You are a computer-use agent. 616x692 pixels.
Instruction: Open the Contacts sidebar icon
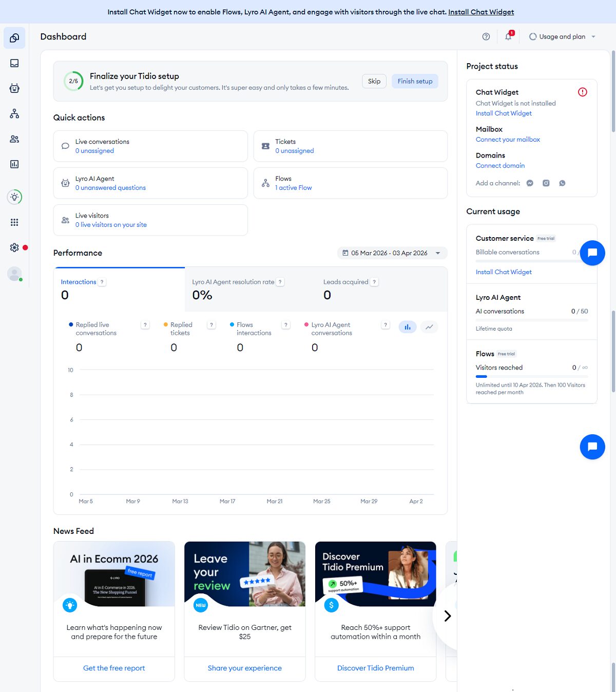tap(14, 139)
